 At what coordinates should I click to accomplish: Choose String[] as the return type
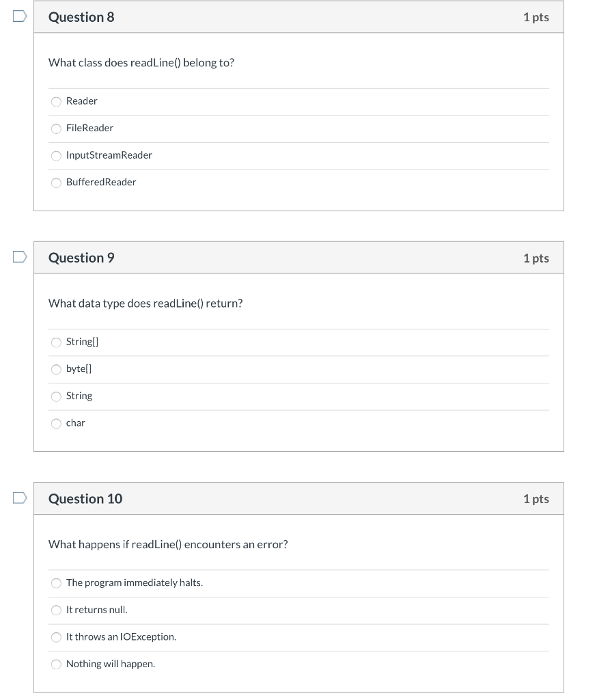pyautogui.click(x=56, y=342)
